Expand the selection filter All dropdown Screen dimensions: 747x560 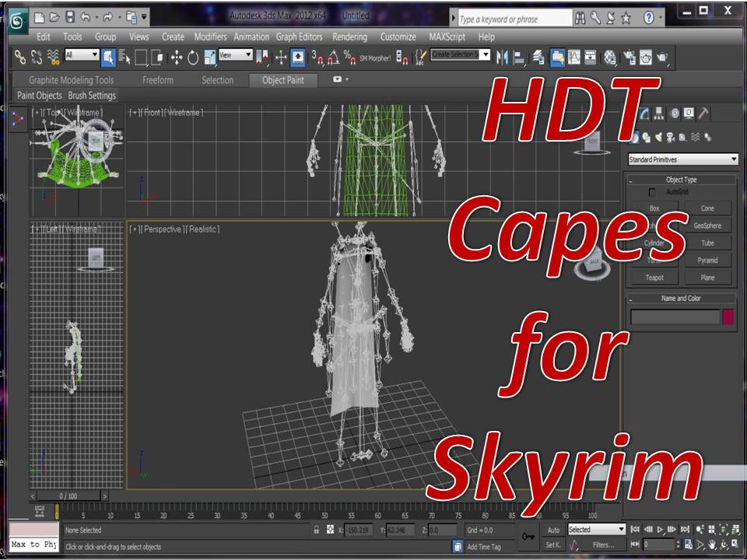(x=82, y=55)
